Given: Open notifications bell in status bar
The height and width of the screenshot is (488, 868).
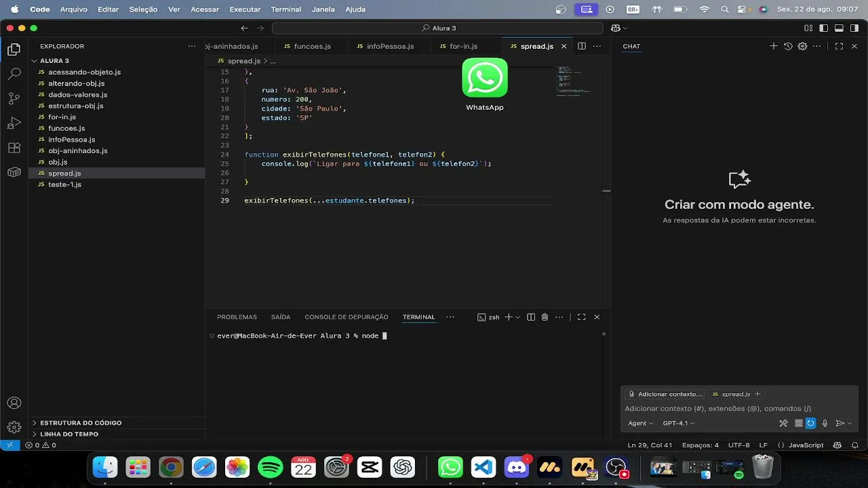Looking at the screenshot, I should [854, 445].
